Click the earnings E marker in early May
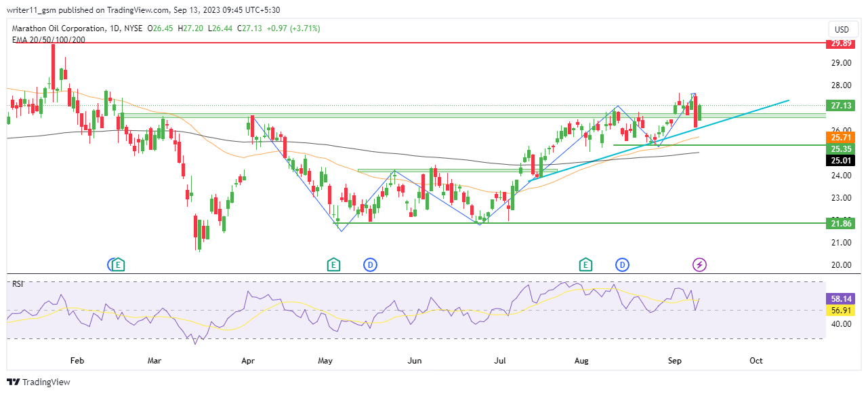This screenshot has width=868, height=394. tap(333, 264)
